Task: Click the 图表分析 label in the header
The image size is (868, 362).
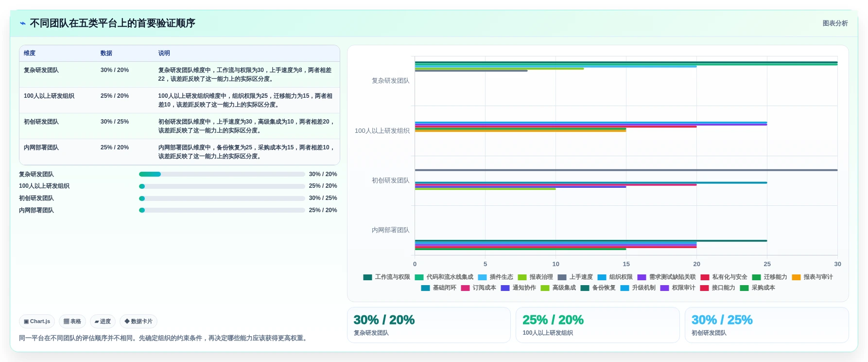Action: (835, 23)
